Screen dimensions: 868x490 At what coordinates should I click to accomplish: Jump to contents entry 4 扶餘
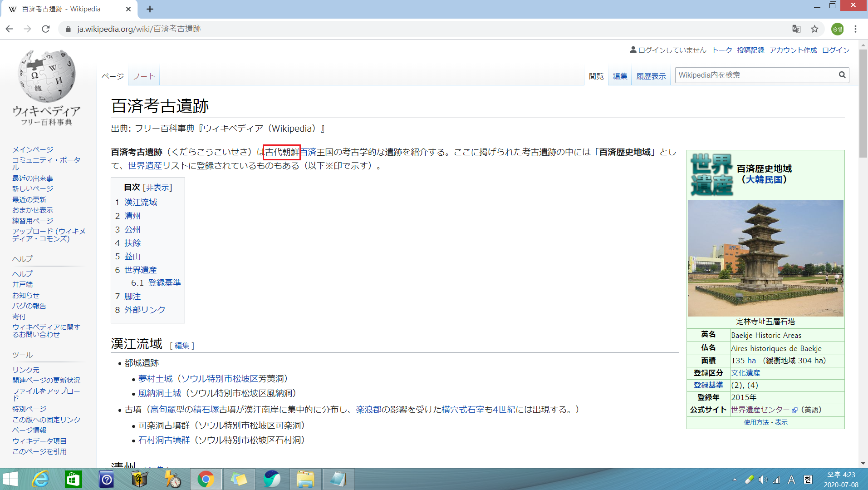pyautogui.click(x=132, y=243)
